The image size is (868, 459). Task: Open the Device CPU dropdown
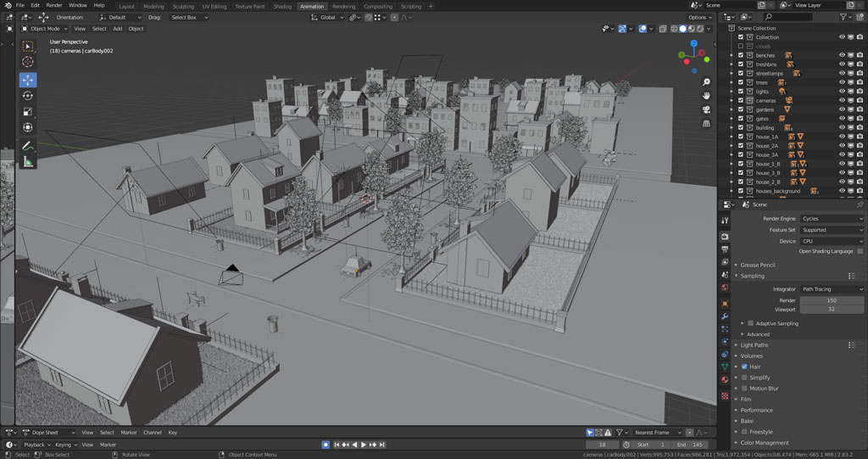pyautogui.click(x=832, y=242)
